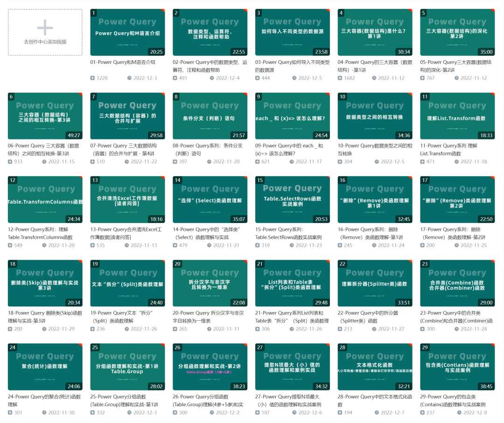Click play count icon beside 621
This screenshot has height=423, width=504.
coord(258,161)
